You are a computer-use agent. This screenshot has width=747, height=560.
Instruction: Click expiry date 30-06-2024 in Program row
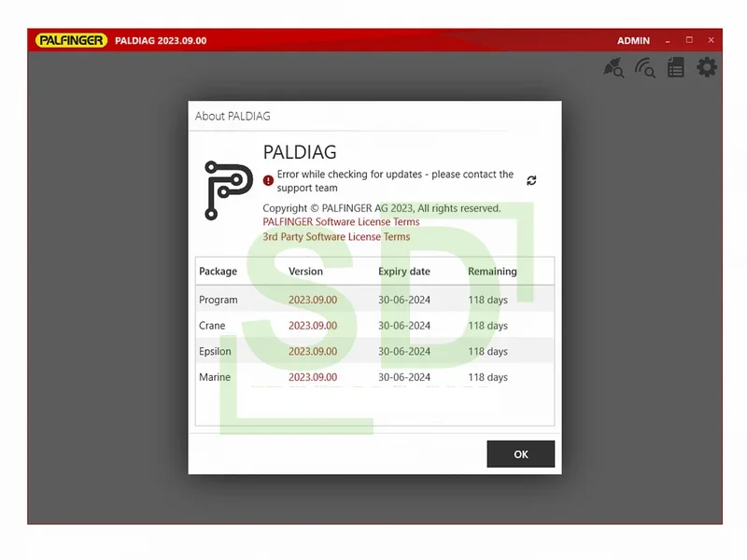pyautogui.click(x=404, y=300)
